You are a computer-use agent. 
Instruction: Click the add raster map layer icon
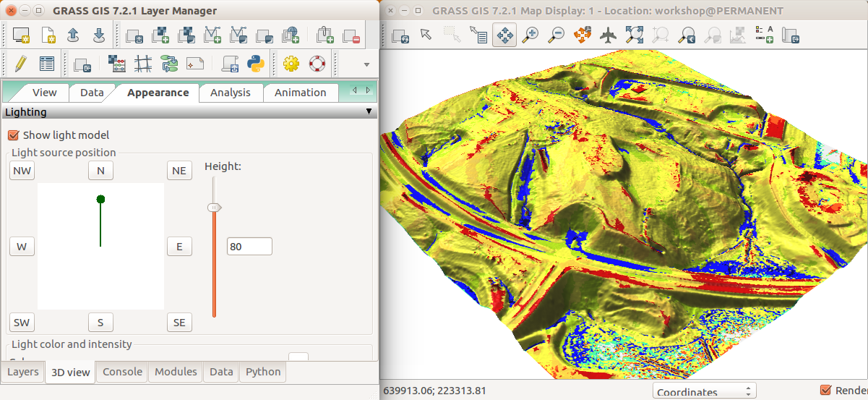point(160,35)
